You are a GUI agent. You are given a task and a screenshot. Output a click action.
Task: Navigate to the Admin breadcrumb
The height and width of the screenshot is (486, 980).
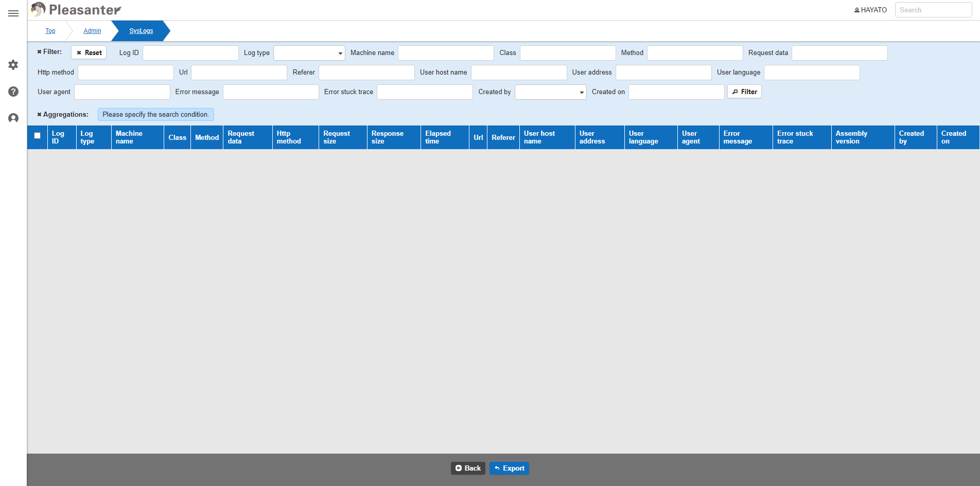coord(93,31)
